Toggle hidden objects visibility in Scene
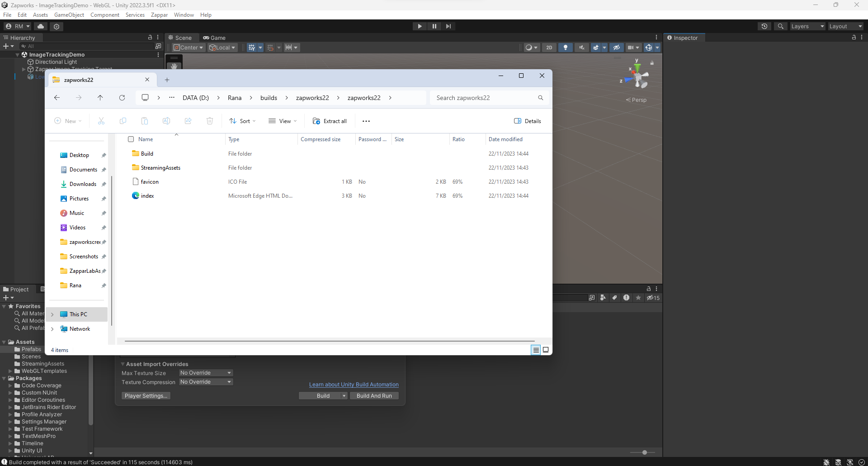868x466 pixels. point(617,48)
